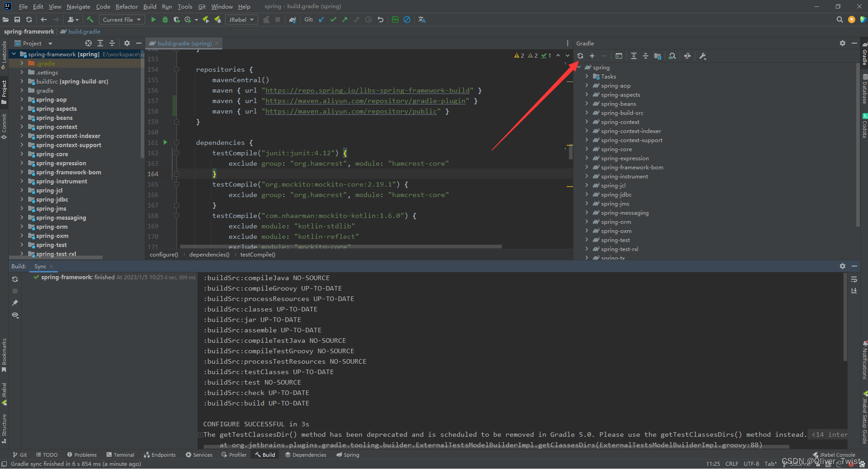Open the Tools menu

[x=185, y=6]
